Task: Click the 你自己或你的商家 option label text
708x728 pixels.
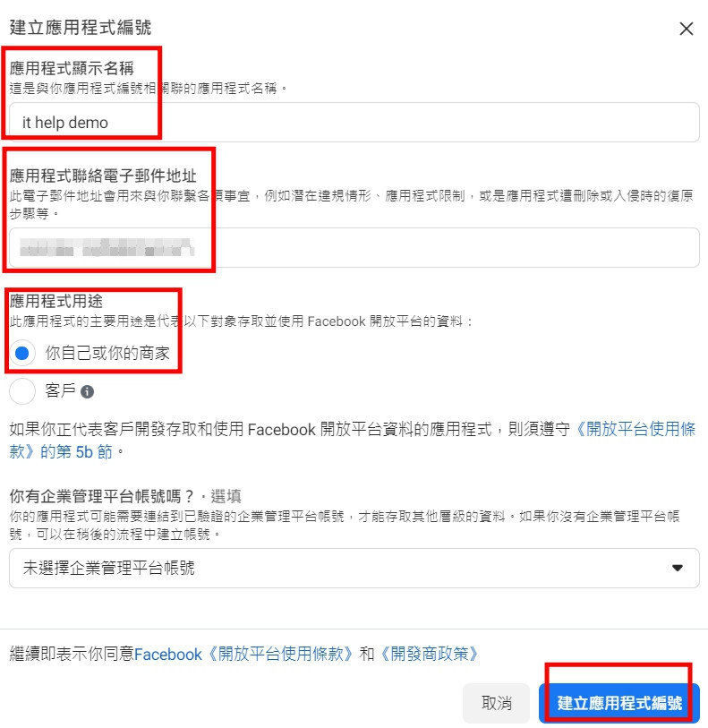Action: pyautogui.click(x=107, y=354)
